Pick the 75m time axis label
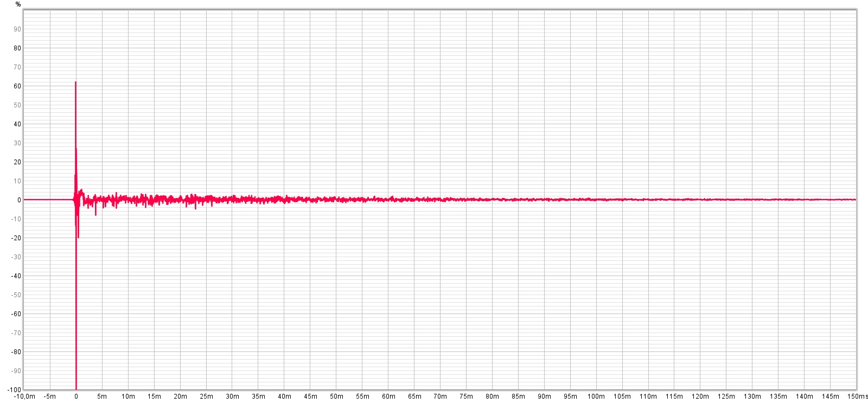 click(x=466, y=396)
